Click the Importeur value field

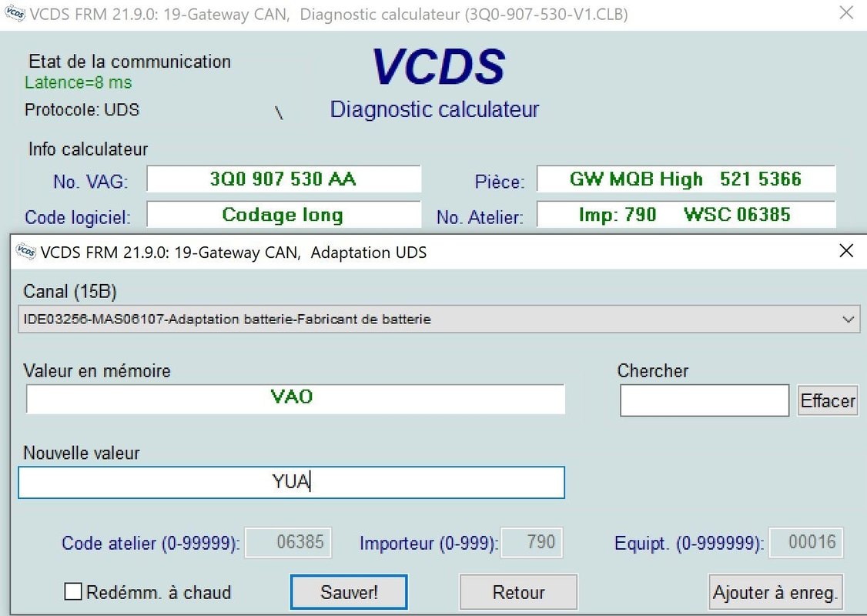point(531,542)
